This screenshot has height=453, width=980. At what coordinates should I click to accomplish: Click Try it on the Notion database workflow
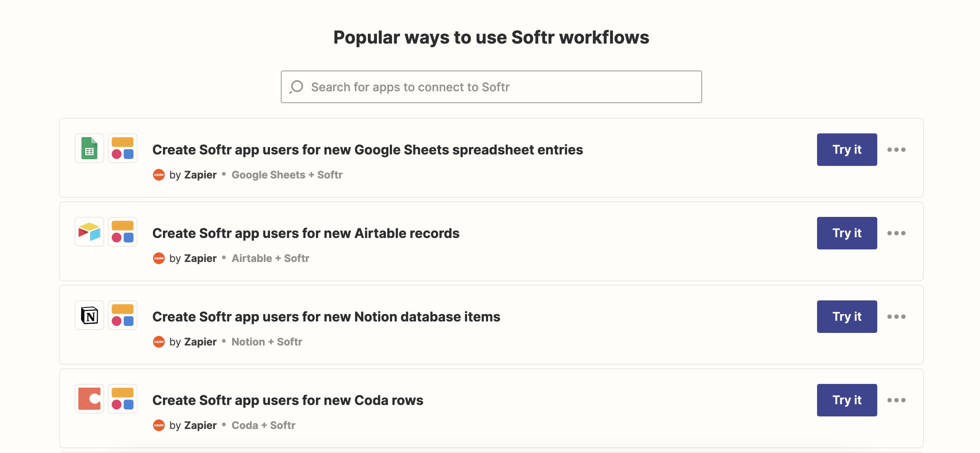[847, 316]
